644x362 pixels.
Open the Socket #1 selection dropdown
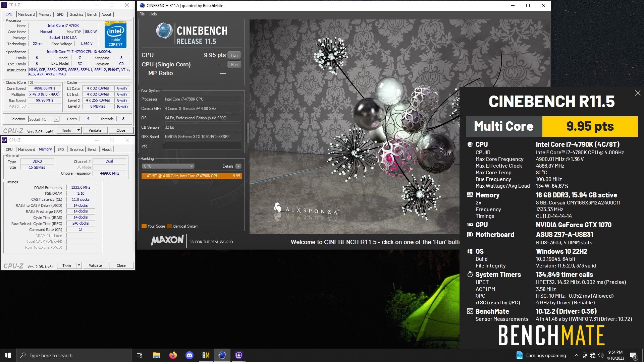coord(44,119)
